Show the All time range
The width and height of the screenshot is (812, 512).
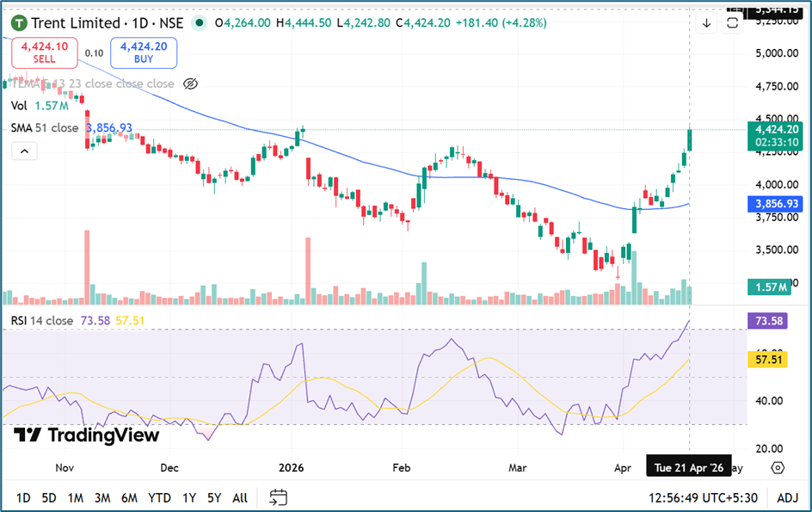click(x=240, y=497)
